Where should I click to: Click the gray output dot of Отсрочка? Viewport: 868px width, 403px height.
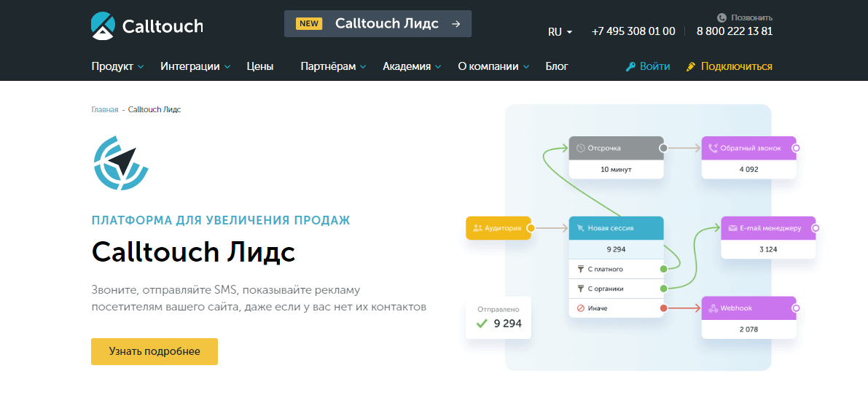pos(663,149)
